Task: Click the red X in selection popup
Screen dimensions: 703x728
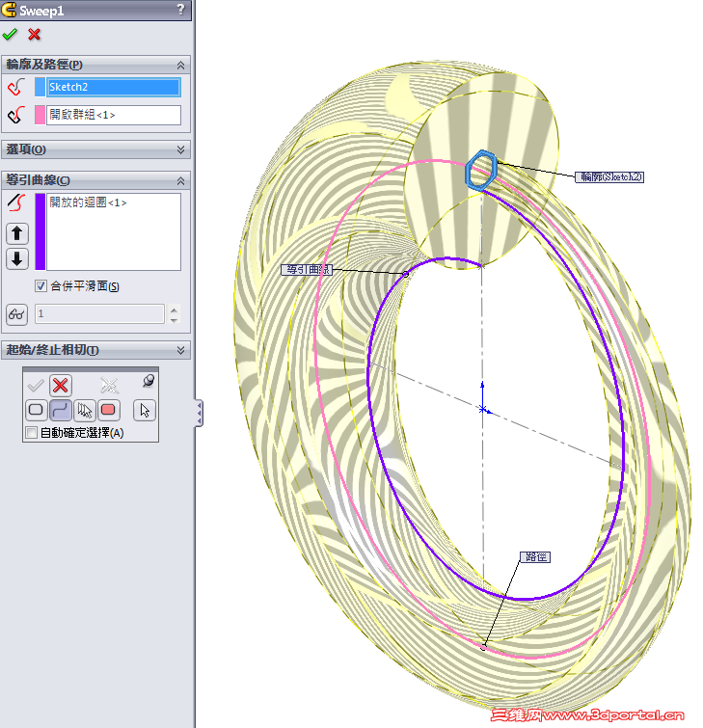Action: click(x=61, y=386)
